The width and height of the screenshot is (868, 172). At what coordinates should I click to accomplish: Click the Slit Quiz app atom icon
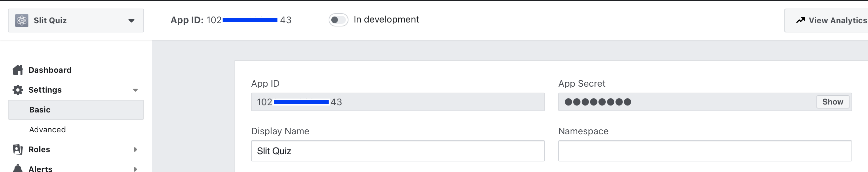point(21,21)
